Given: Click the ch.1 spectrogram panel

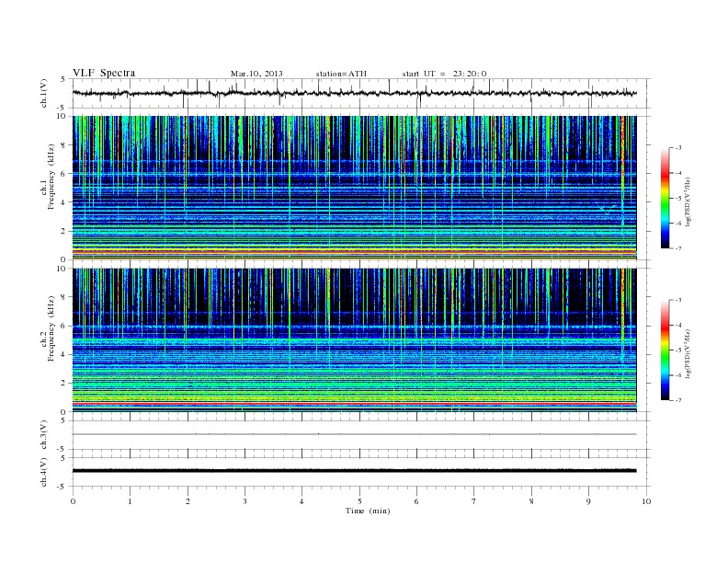Looking at the screenshot, I should click(354, 188).
